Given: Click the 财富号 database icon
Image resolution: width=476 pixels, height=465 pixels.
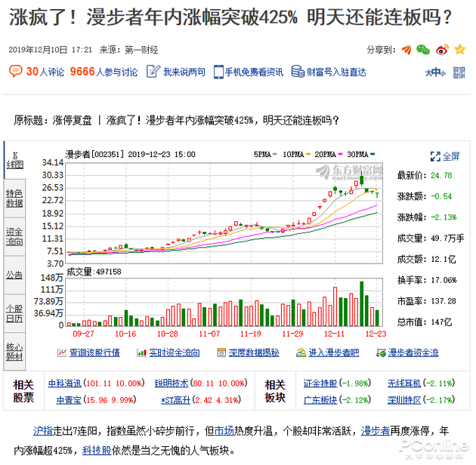Looking at the screenshot, I should click(298, 72).
